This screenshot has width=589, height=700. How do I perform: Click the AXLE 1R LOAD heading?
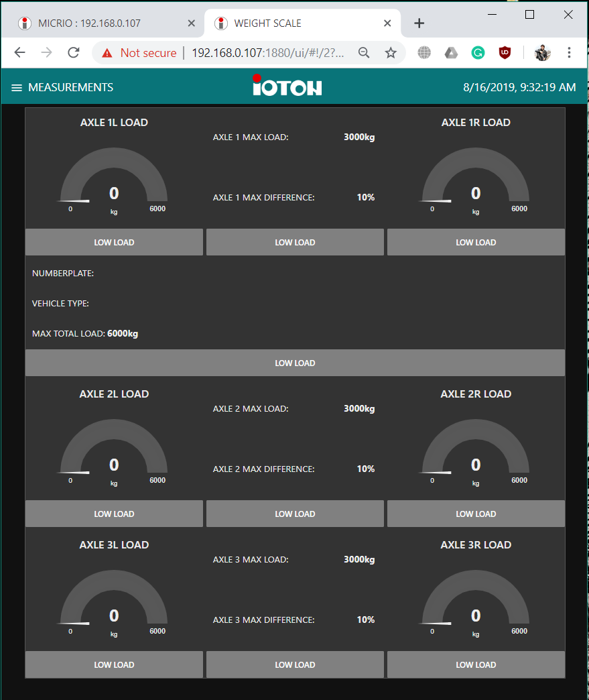click(x=476, y=122)
